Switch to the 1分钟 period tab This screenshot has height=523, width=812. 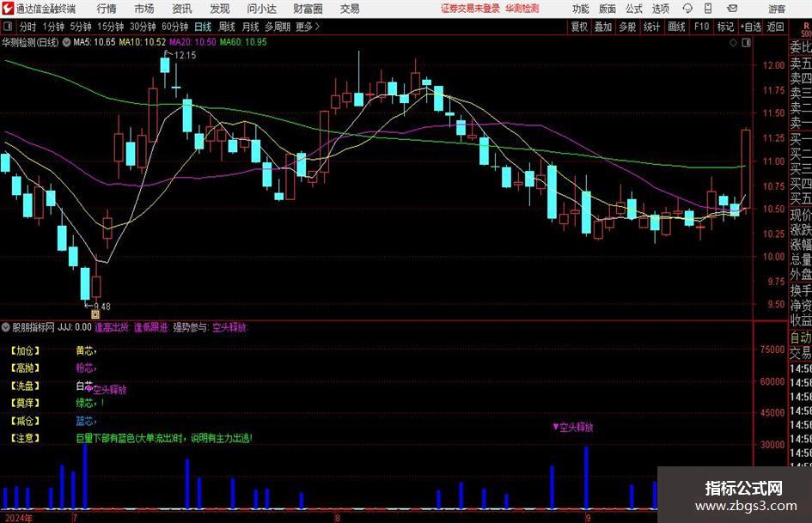point(53,27)
